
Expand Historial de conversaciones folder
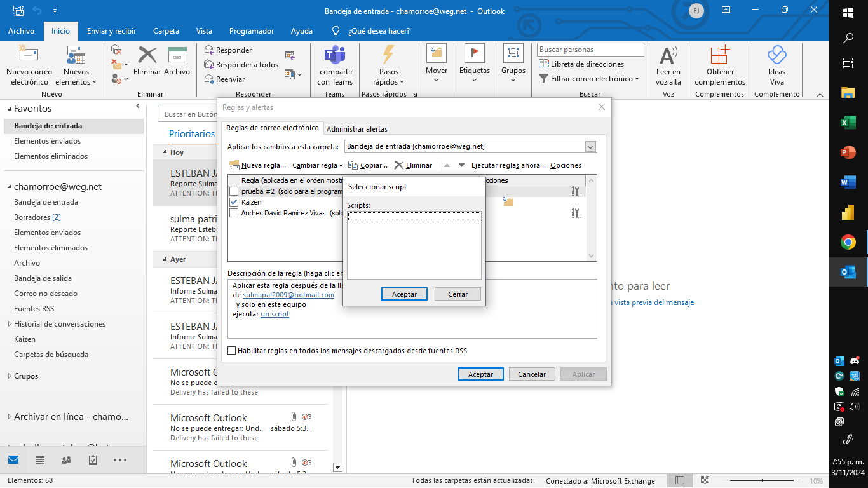pos(9,324)
